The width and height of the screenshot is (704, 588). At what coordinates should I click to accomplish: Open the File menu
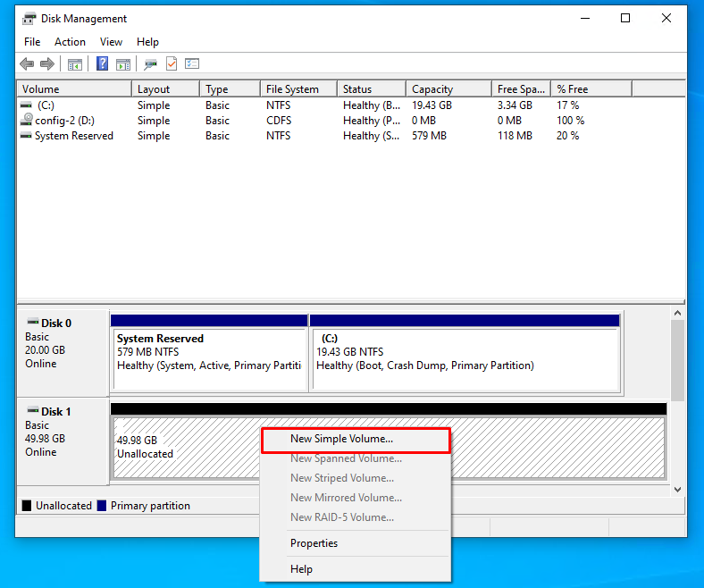(x=32, y=42)
